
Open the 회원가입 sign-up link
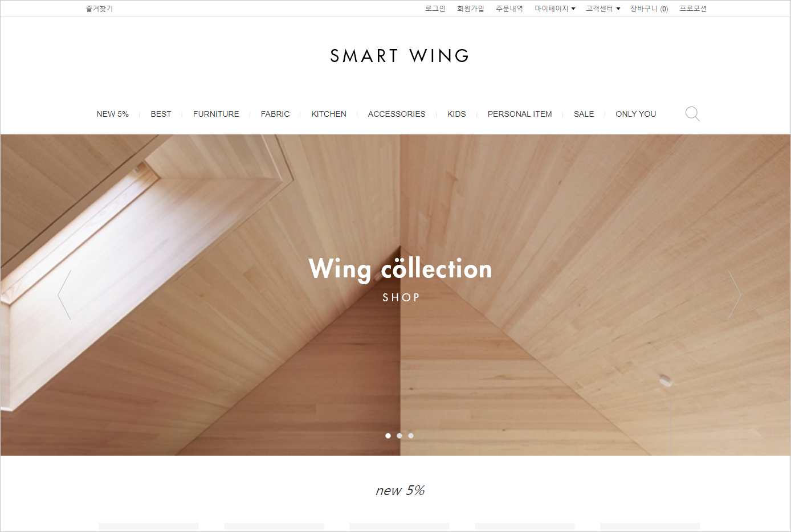[471, 9]
